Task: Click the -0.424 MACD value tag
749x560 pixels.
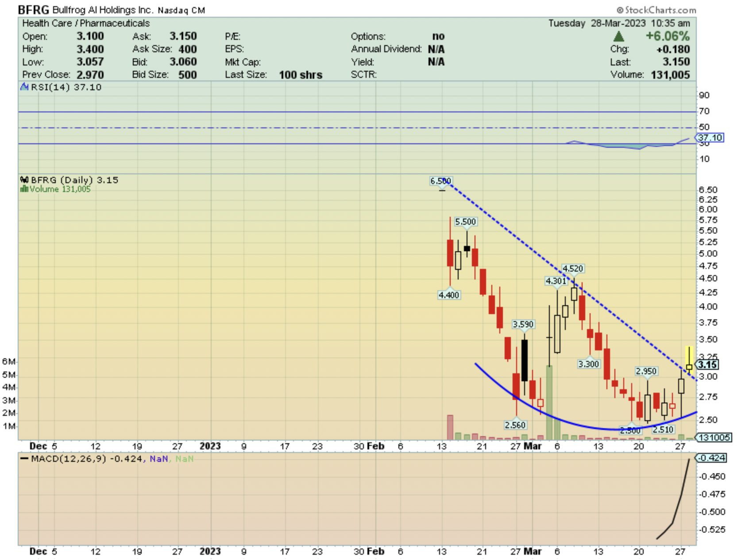Action: click(711, 458)
